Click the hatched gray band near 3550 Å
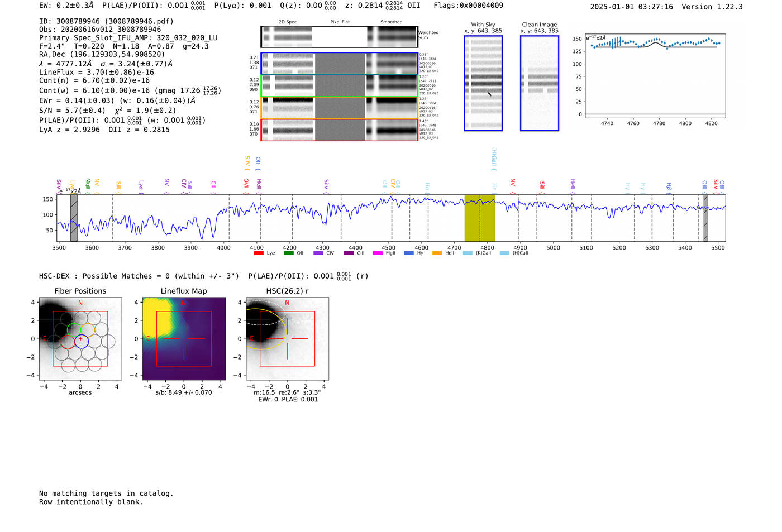The width and height of the screenshot is (782, 532). coord(74,218)
